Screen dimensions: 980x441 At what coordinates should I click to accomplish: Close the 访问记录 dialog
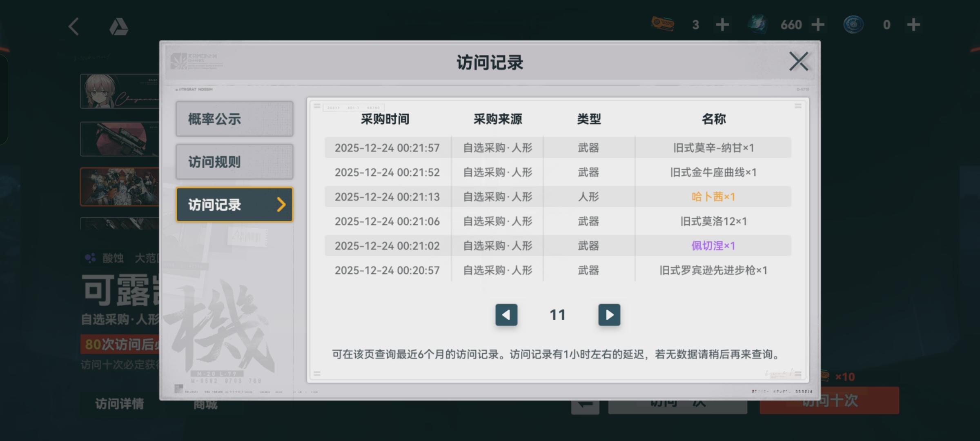799,62
